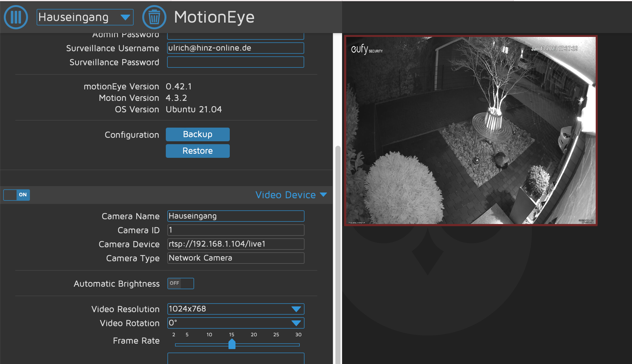Click the Motion Version value 4.3.2
Screen dimensions: 632x364
(x=176, y=98)
